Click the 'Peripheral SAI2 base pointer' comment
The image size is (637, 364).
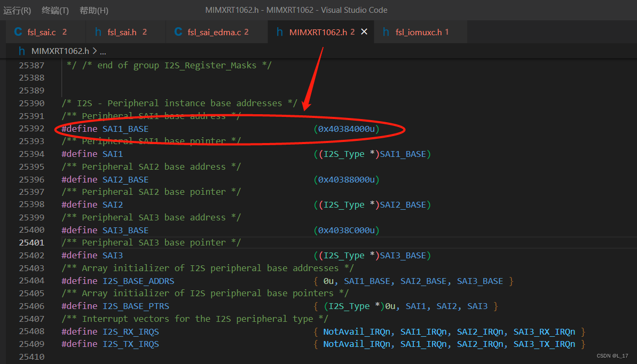click(151, 192)
